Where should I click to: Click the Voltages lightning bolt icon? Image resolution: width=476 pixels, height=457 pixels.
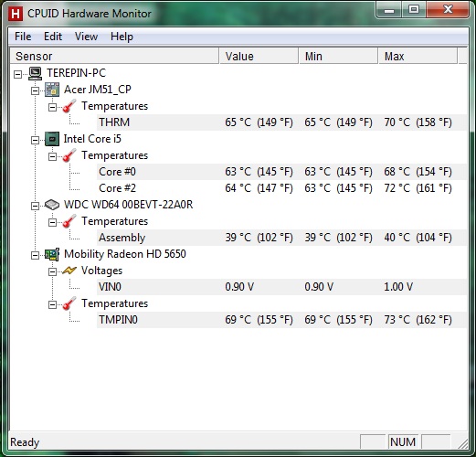[69, 271]
